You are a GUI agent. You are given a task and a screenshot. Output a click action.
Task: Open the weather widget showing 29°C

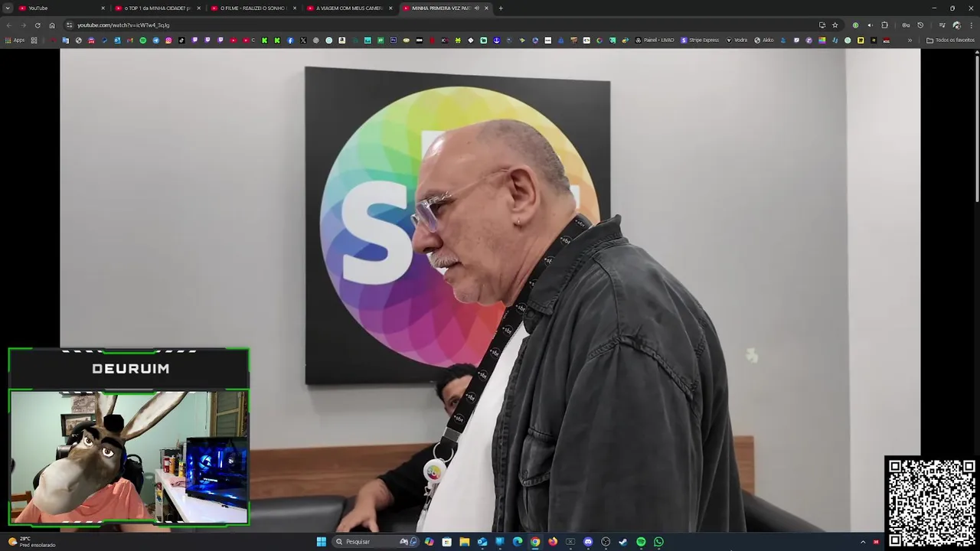point(32,542)
